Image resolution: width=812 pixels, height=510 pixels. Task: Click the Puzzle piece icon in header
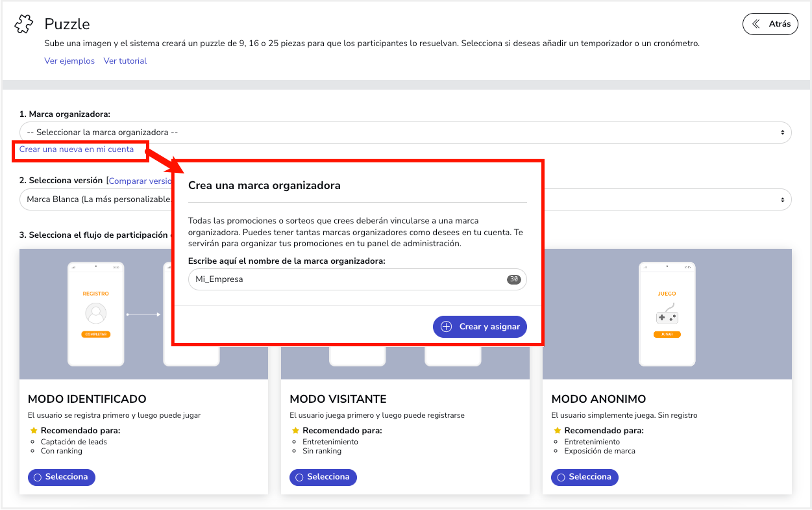tap(23, 25)
